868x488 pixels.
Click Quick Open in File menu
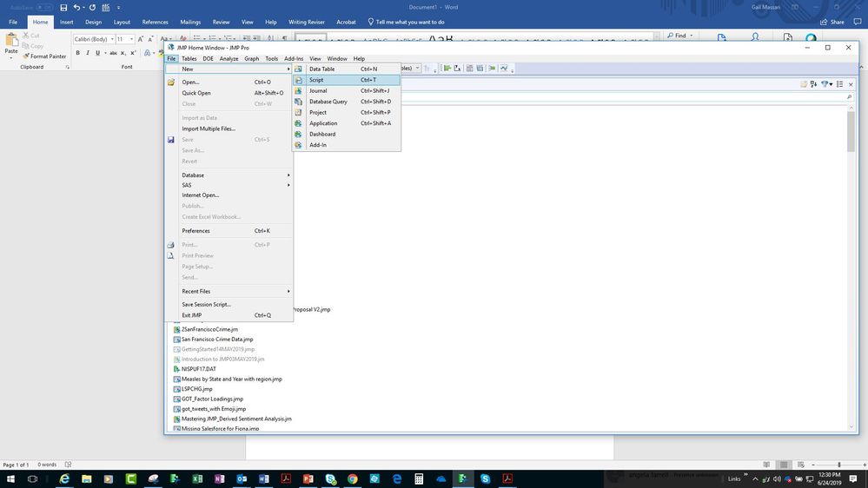coord(229,93)
